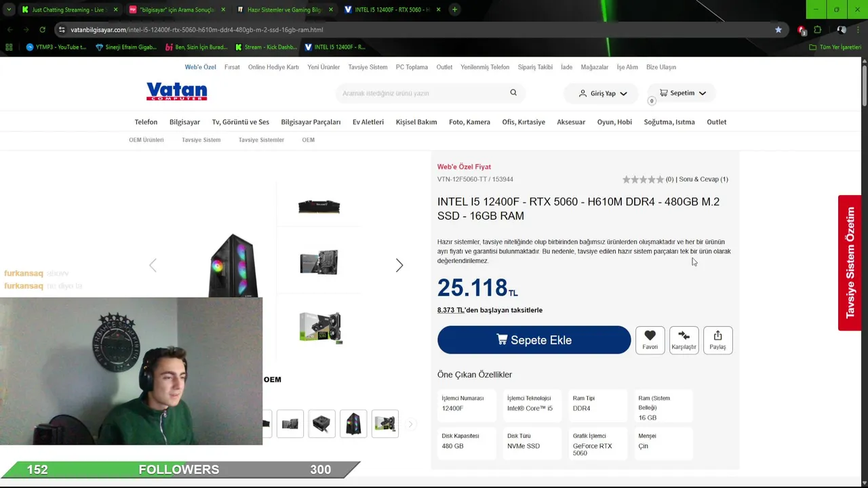Image resolution: width=868 pixels, height=488 pixels.
Task: Open Soru & Cevap (1) link
Action: pyautogui.click(x=703, y=179)
